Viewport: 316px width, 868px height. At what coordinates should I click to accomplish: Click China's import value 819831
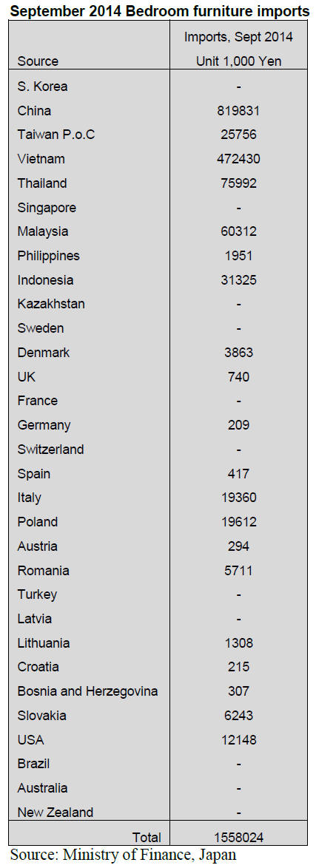point(238,111)
